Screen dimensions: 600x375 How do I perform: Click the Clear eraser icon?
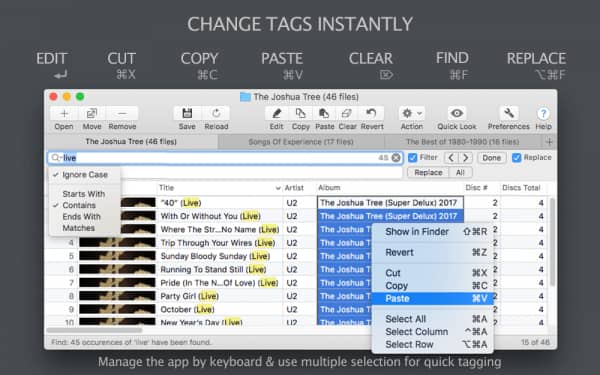347,113
